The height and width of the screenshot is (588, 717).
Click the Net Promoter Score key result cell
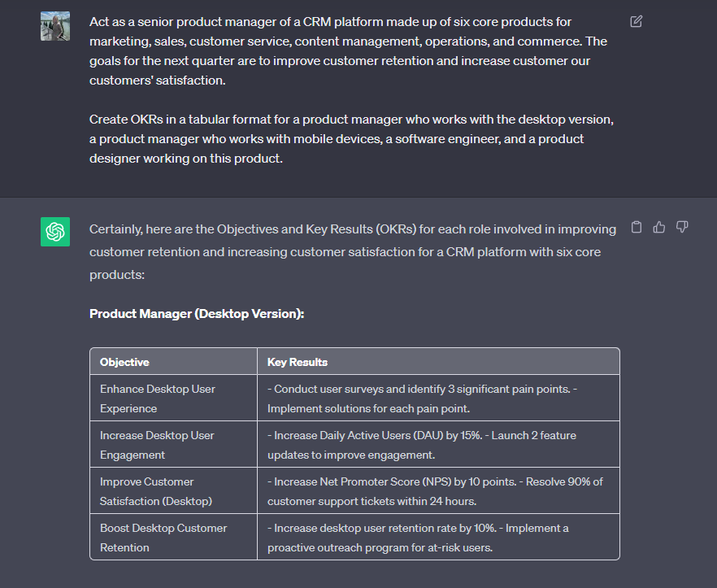coord(435,491)
